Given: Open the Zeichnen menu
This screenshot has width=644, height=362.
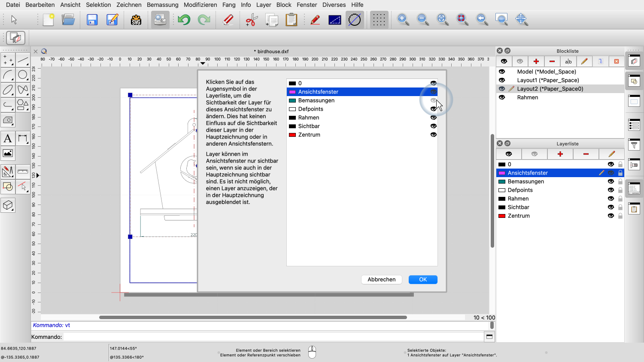Looking at the screenshot, I should [129, 5].
